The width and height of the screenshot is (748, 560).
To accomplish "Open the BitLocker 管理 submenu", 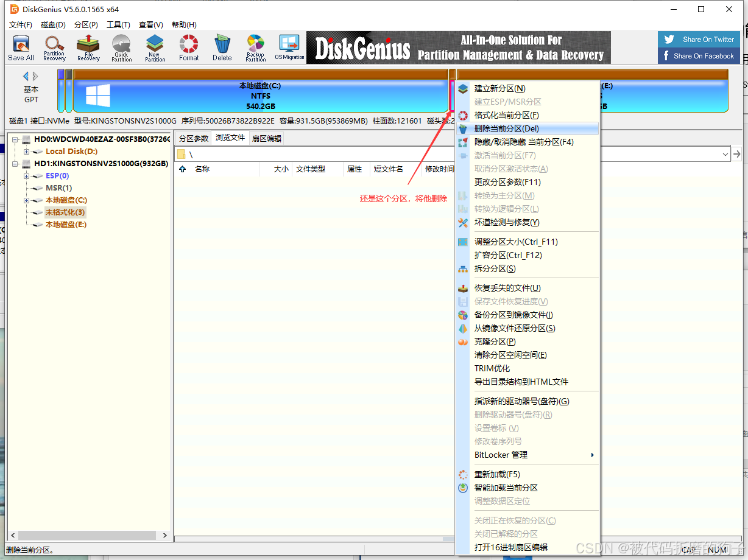I will coord(527,455).
